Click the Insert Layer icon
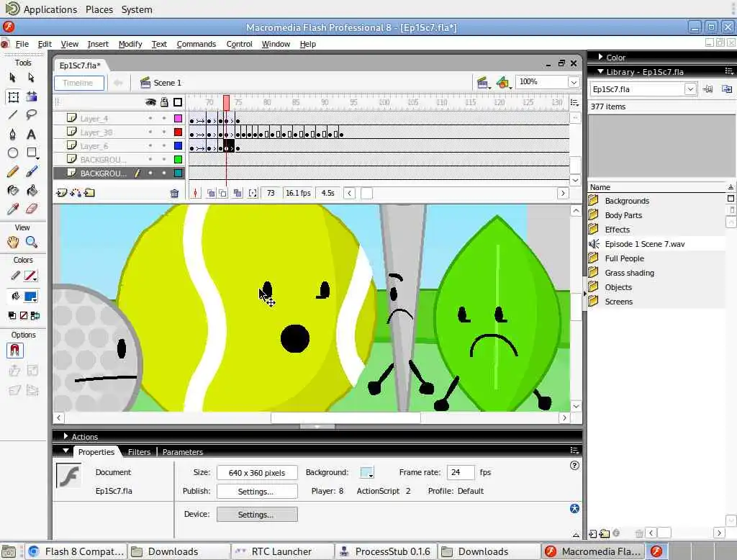The width and height of the screenshot is (737, 560). (x=61, y=193)
